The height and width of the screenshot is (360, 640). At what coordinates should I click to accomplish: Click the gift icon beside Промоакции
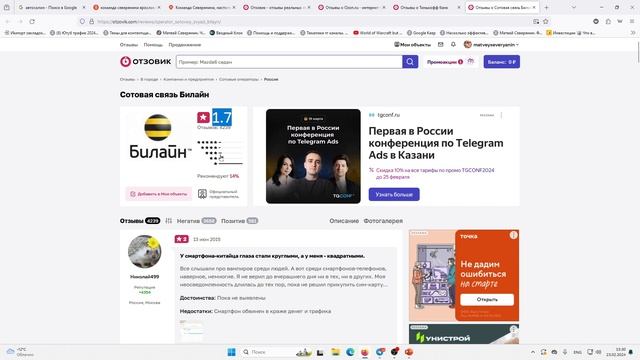471,61
